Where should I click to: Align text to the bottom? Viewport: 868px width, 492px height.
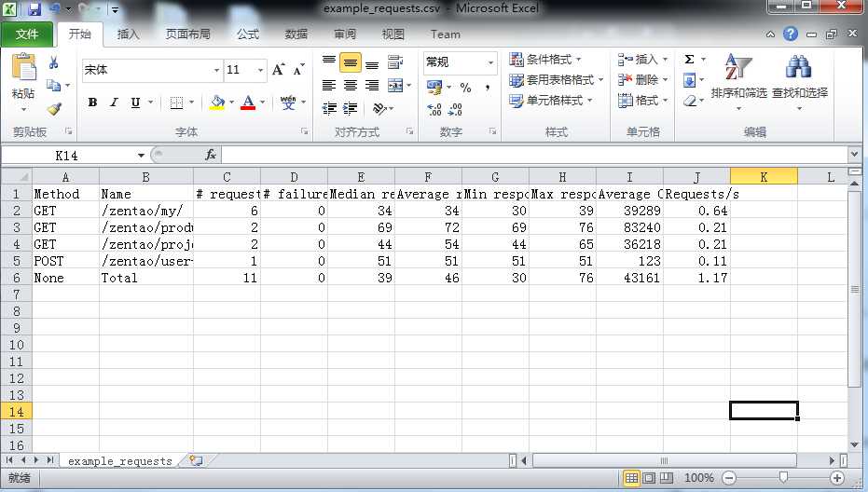click(x=372, y=63)
